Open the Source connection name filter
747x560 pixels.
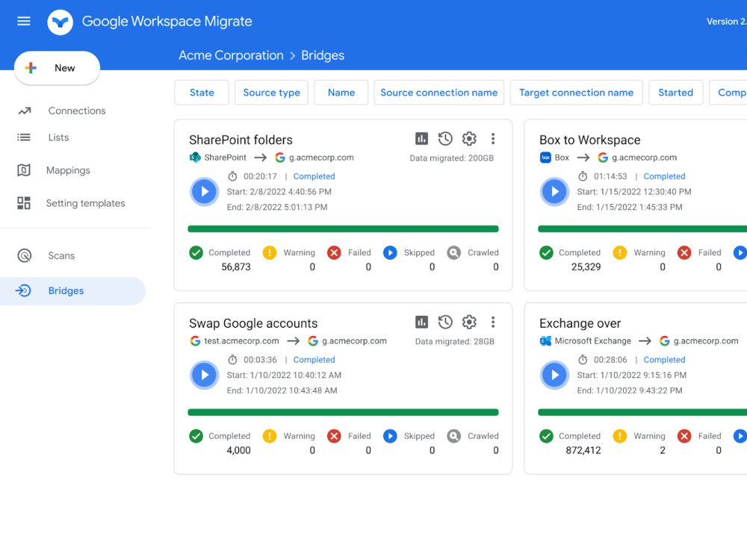click(438, 93)
